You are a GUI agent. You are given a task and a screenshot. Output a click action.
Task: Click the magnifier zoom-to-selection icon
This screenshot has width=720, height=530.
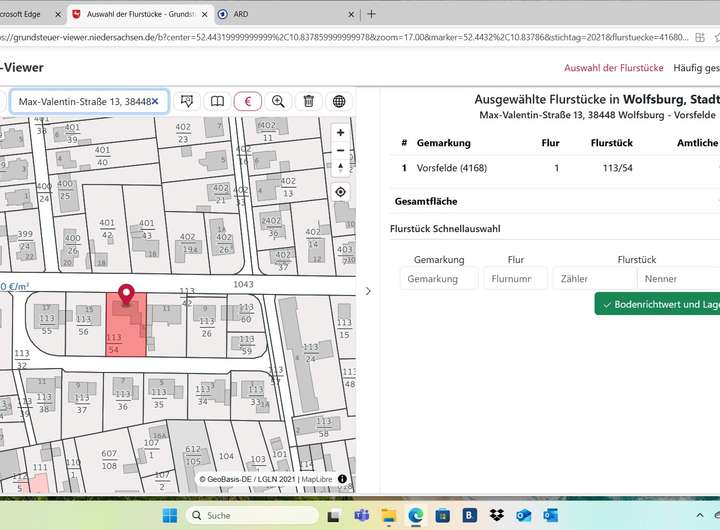278,101
